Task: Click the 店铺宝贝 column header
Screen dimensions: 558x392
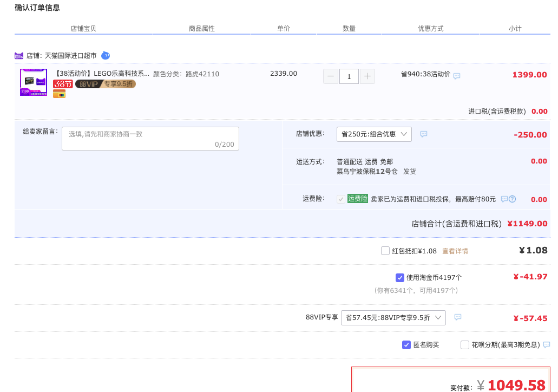Action: click(x=83, y=29)
